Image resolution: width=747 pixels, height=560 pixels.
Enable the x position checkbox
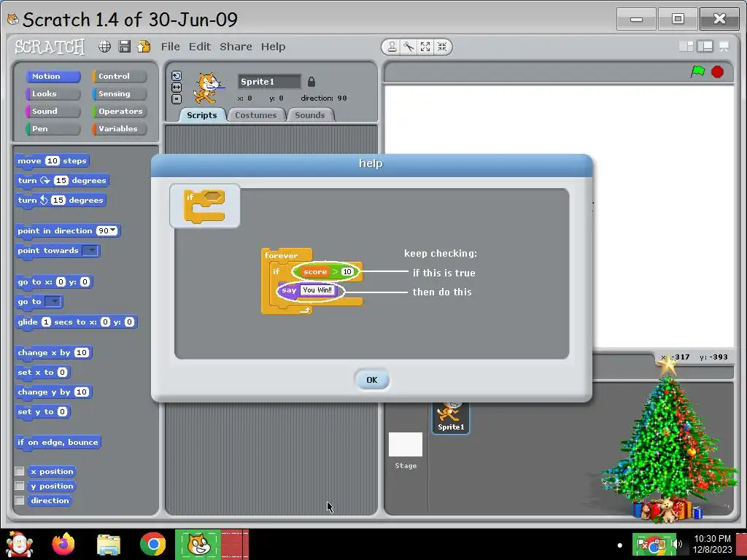coord(20,471)
